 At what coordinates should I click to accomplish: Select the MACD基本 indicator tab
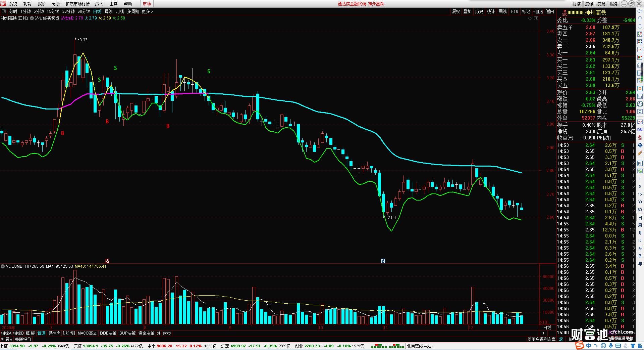(87, 333)
